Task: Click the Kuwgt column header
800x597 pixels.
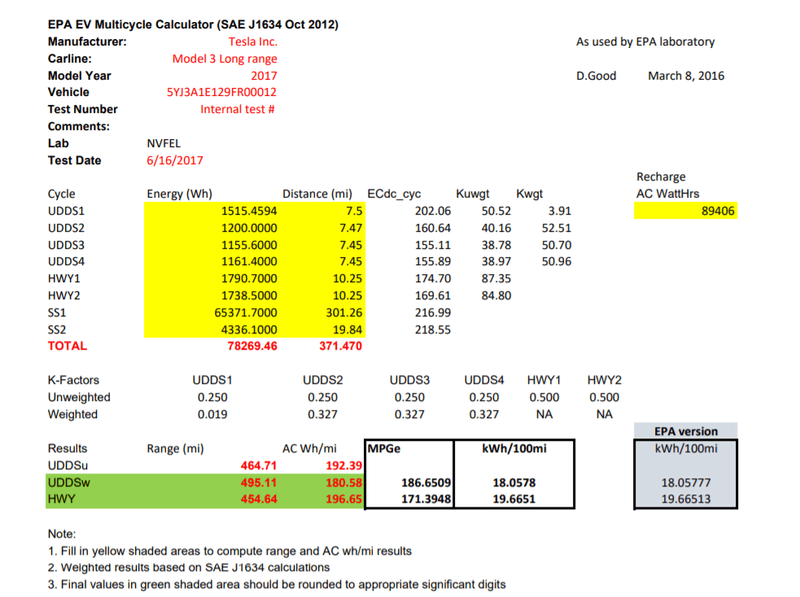Action: pyautogui.click(x=472, y=194)
